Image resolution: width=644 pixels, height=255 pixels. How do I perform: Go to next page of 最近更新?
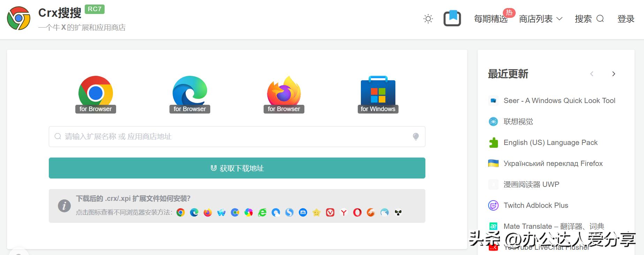614,74
